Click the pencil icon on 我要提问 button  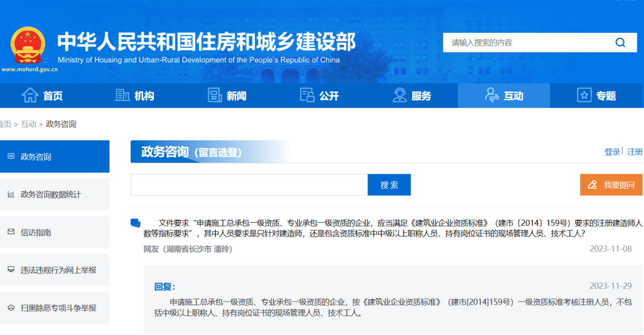[592, 185]
